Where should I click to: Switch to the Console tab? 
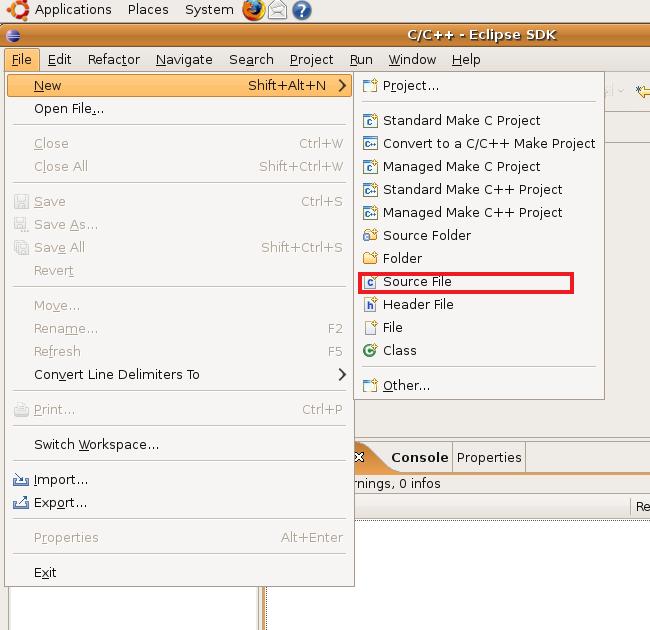pyautogui.click(x=420, y=458)
